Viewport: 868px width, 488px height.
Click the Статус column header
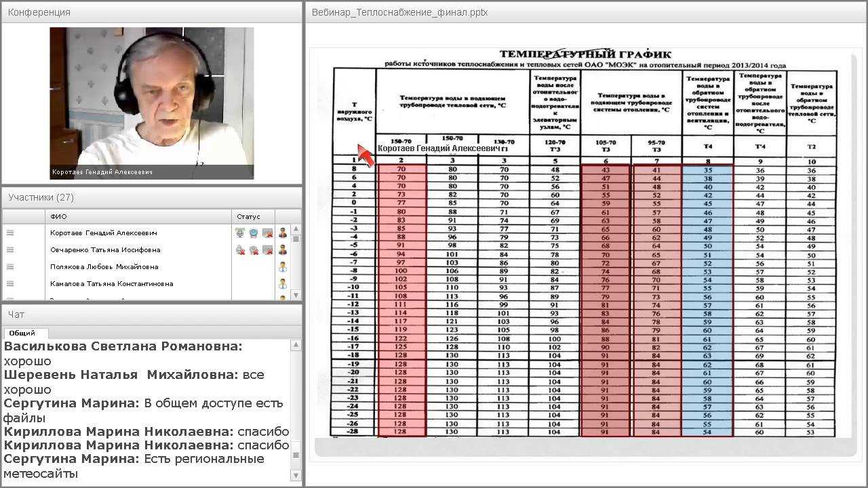click(248, 217)
